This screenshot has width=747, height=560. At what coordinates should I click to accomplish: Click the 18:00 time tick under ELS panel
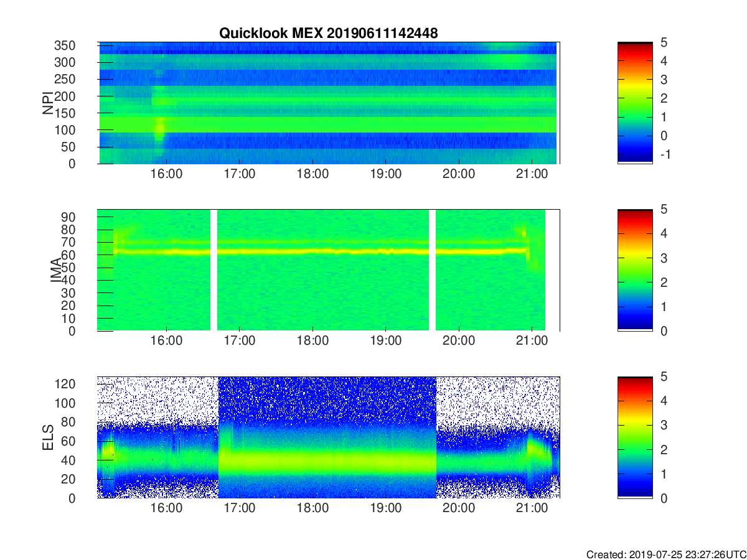click(x=312, y=508)
